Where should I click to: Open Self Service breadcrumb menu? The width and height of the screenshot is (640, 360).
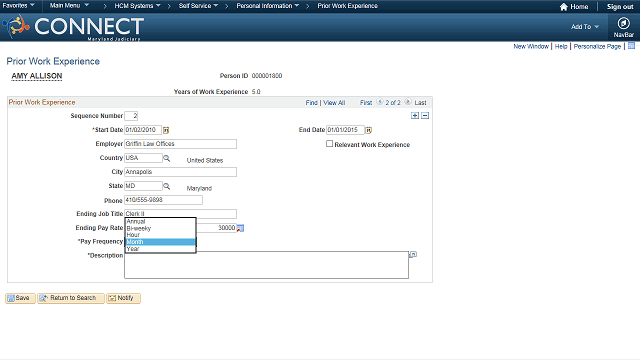pos(198,6)
